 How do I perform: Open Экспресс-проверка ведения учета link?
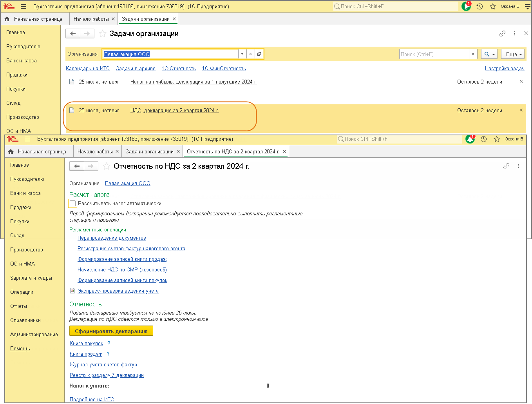pyautogui.click(x=118, y=291)
